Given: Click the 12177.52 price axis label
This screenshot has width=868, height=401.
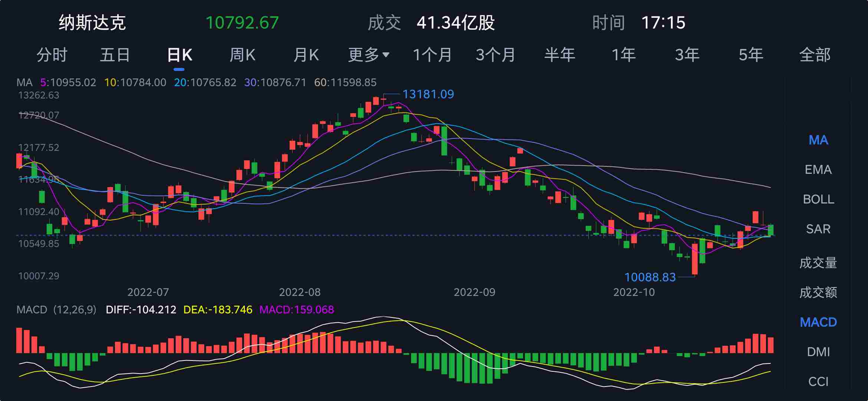Looking at the screenshot, I should 39,147.
